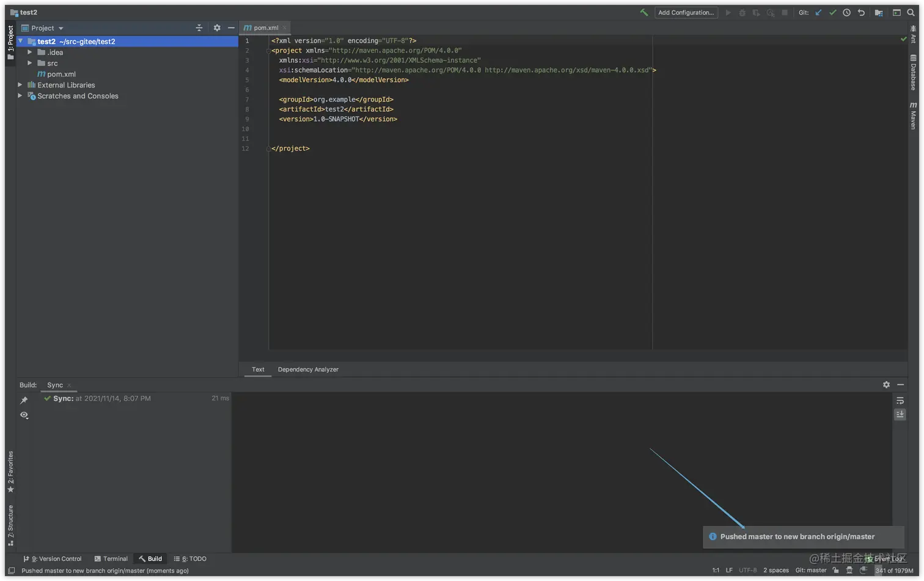This screenshot has height=581, width=924.
Task: Click the Build Project hammer icon
Action: [643, 12]
